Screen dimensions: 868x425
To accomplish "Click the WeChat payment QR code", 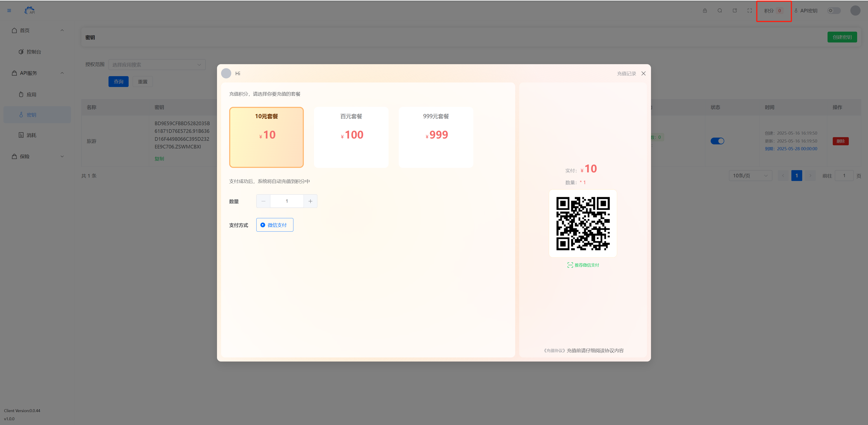I will click(x=583, y=224).
